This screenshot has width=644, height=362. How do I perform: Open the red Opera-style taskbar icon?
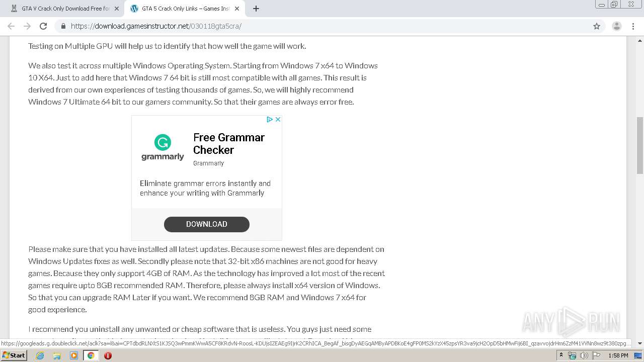tap(108, 355)
